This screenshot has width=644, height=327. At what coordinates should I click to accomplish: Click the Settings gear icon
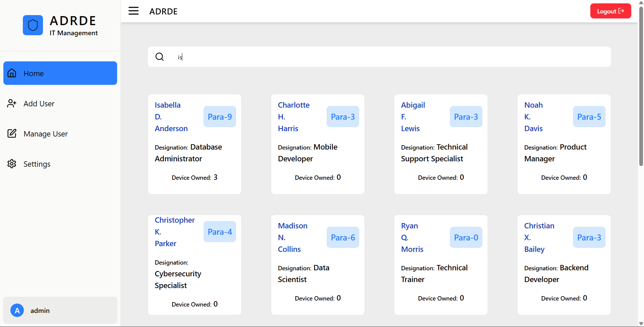click(x=12, y=164)
